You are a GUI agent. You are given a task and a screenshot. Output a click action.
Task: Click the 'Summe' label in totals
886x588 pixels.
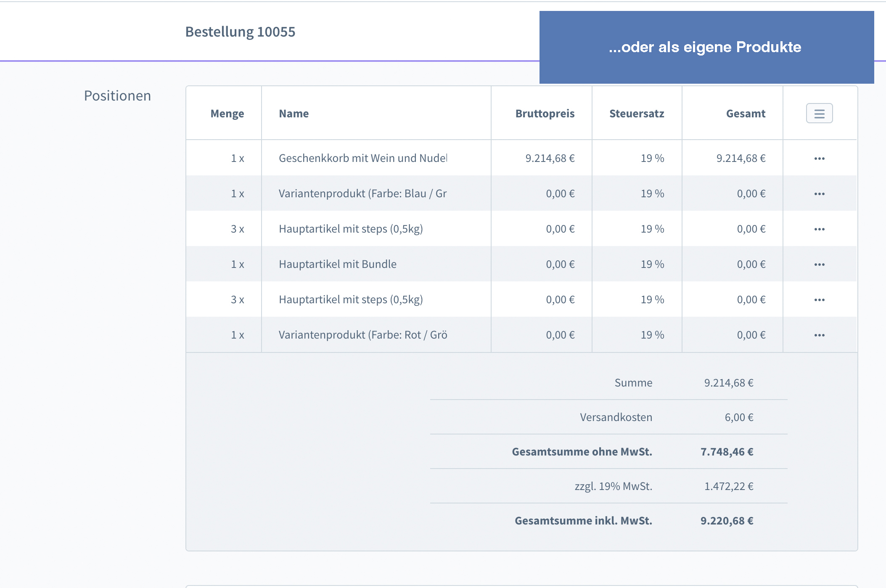pos(633,383)
